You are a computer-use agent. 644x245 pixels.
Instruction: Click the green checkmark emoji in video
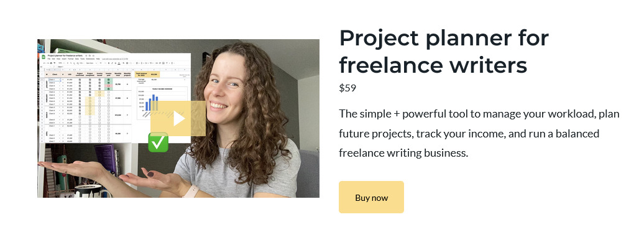(159, 143)
